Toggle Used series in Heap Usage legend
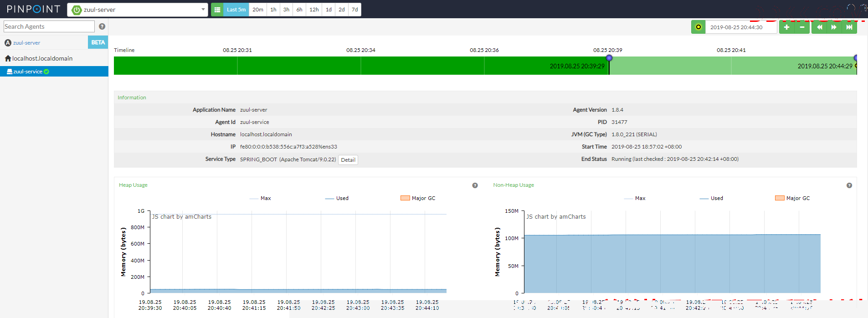 (x=337, y=198)
